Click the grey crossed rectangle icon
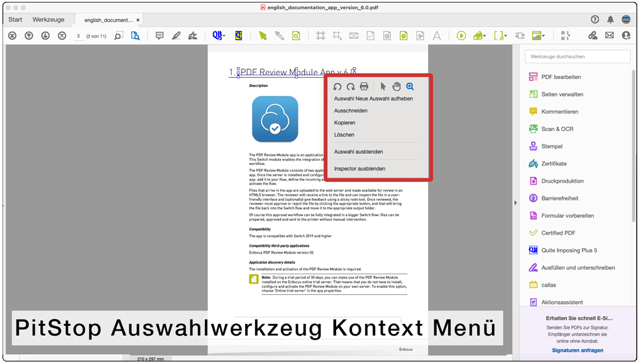Viewport: 641px width, 364px height. [354, 36]
